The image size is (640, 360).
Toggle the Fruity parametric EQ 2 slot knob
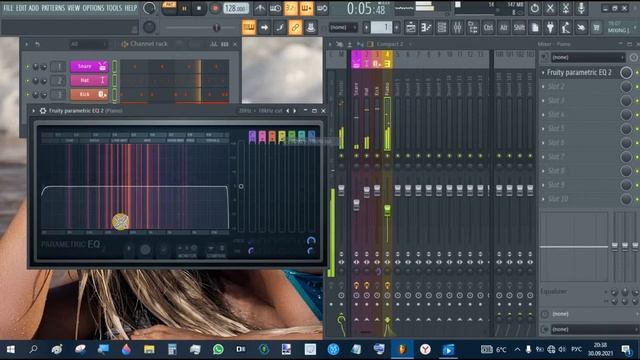pos(626,73)
